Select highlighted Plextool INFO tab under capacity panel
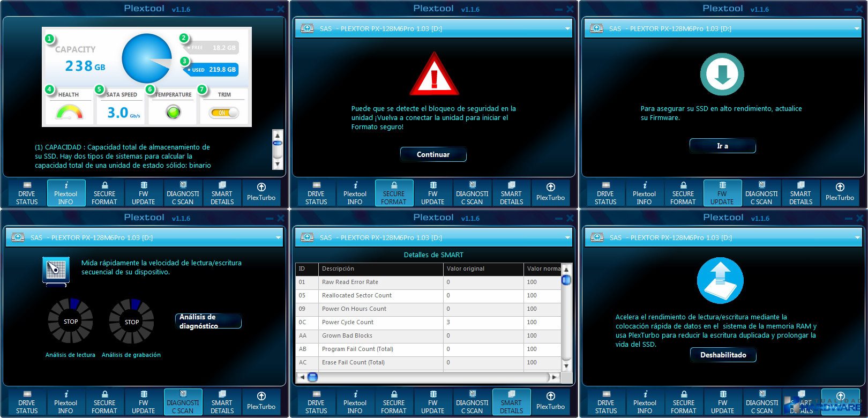The width and height of the screenshot is (868, 418). (x=66, y=193)
